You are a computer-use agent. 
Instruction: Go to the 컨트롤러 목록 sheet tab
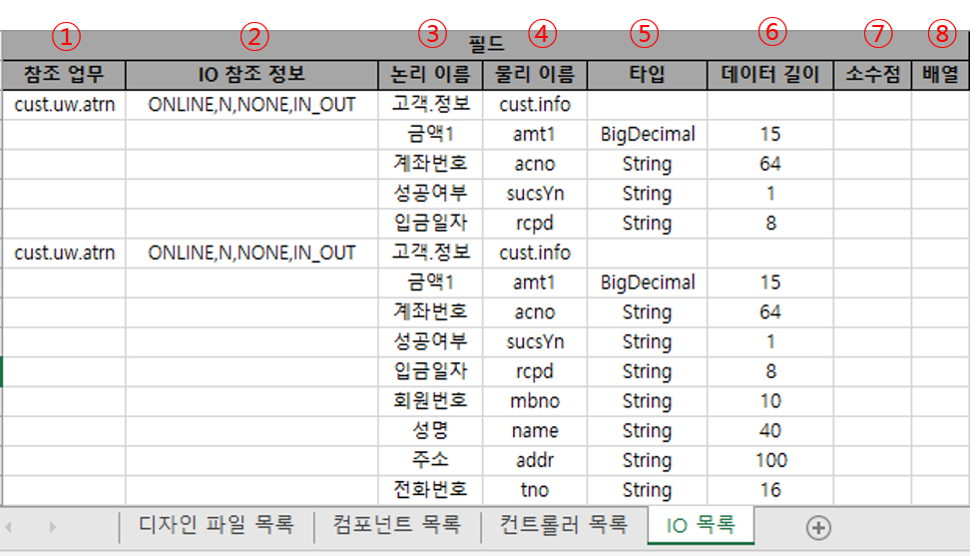563,525
